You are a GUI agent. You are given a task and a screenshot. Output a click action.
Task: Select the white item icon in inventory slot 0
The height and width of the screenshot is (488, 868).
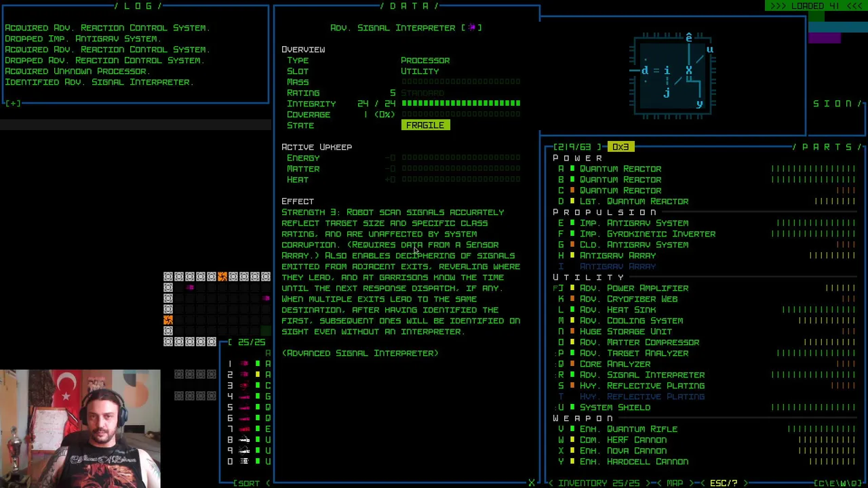coord(244,462)
